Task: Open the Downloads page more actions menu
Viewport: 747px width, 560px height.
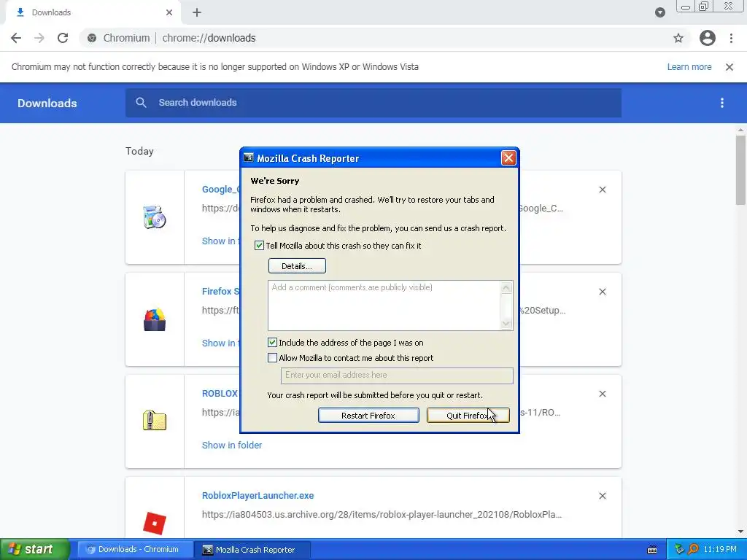Action: (x=722, y=103)
